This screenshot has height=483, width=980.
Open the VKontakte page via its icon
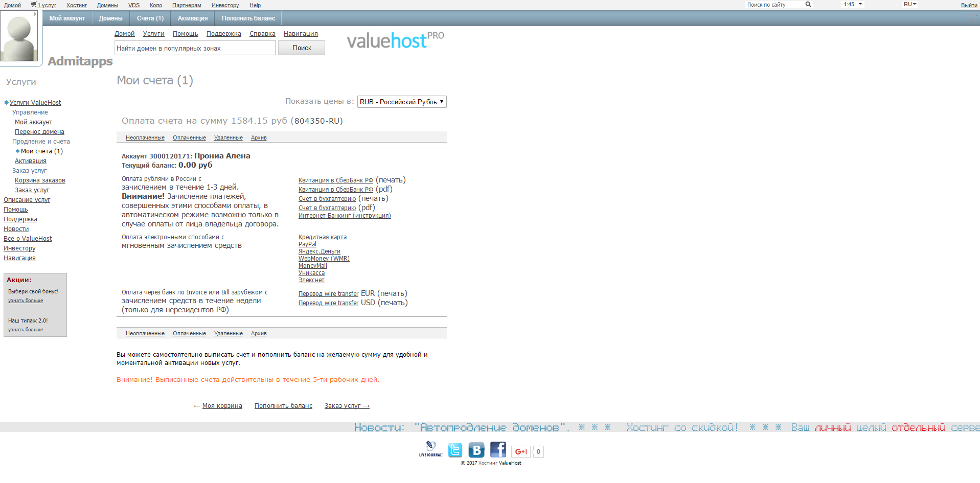[x=476, y=450]
